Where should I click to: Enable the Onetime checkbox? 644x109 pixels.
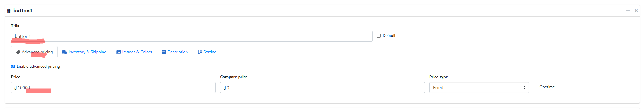tap(535, 87)
